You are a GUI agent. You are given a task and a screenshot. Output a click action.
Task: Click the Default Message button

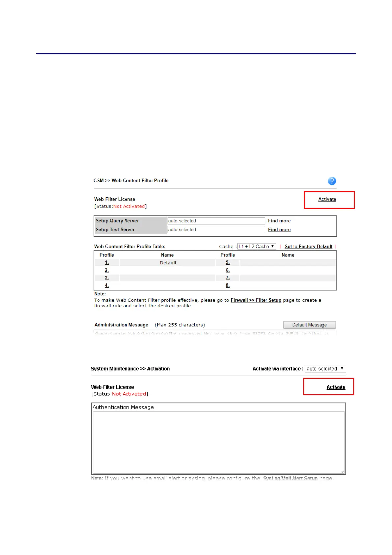(x=310, y=325)
